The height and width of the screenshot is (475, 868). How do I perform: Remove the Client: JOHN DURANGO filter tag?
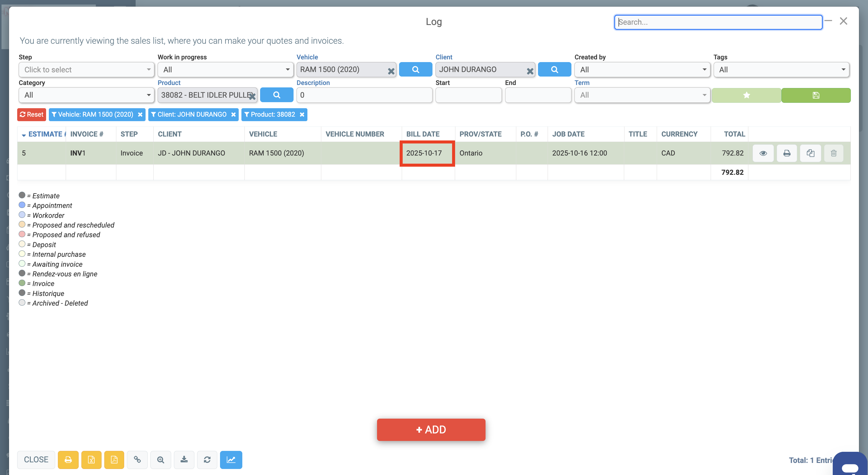[233, 115]
